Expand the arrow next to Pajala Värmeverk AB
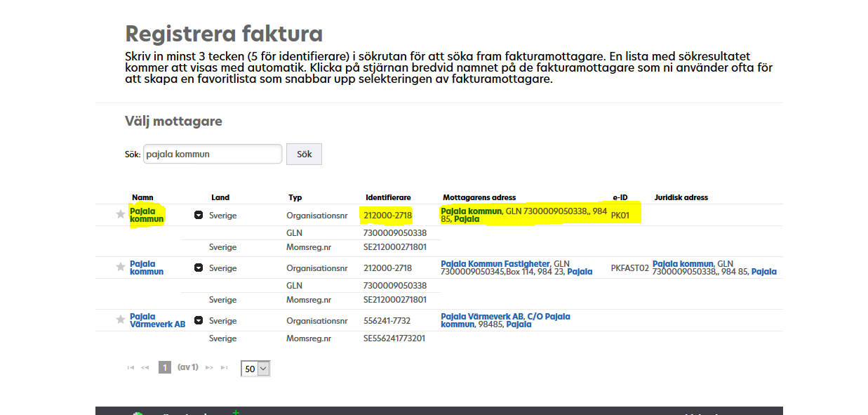Viewport: 868px width, 415px height. tap(199, 320)
